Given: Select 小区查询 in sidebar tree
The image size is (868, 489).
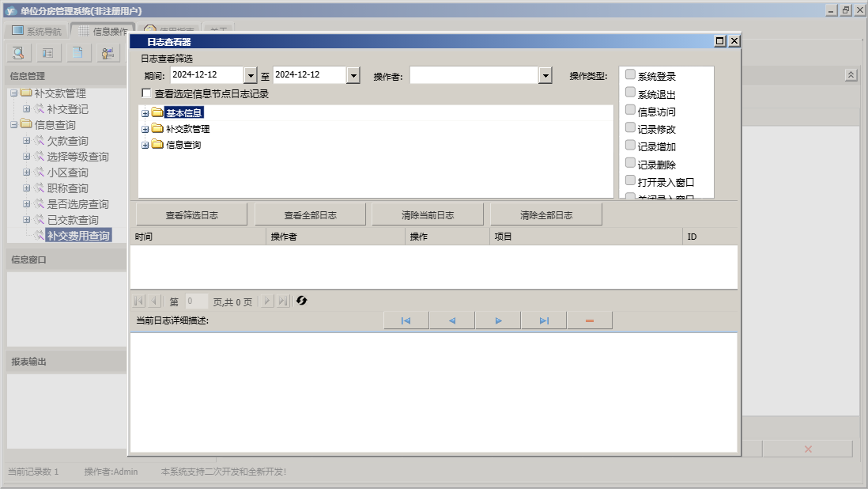Looking at the screenshot, I should (x=67, y=172).
